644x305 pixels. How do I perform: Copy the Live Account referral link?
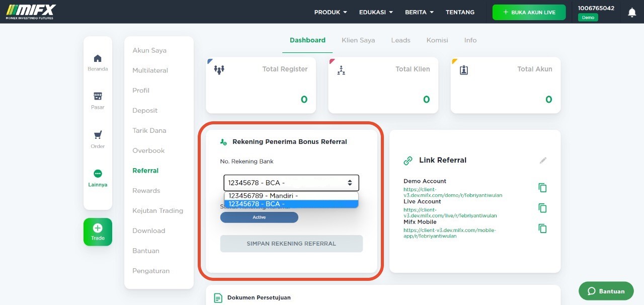542,208
